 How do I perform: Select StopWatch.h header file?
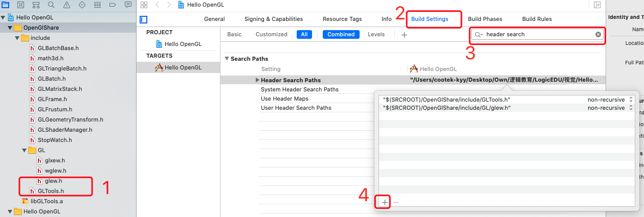50,140
